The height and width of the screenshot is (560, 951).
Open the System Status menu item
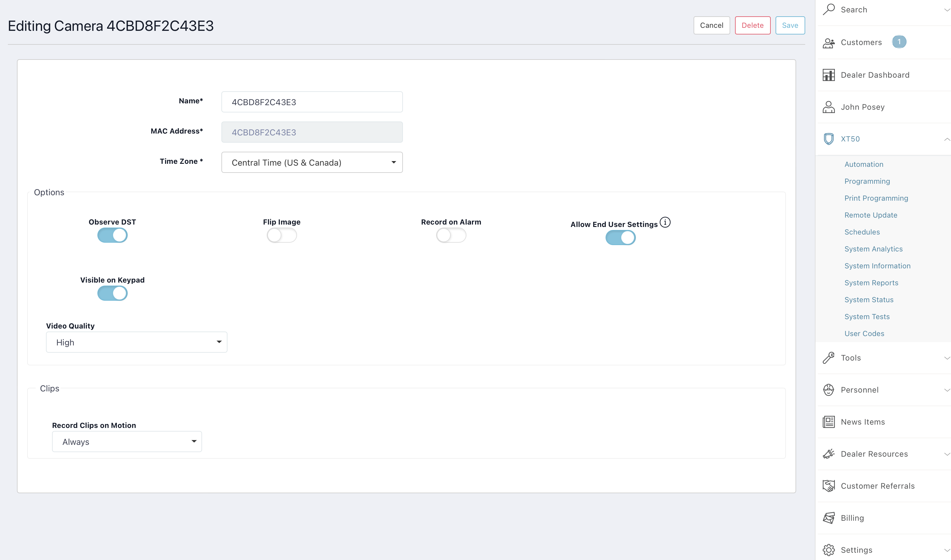869,299
